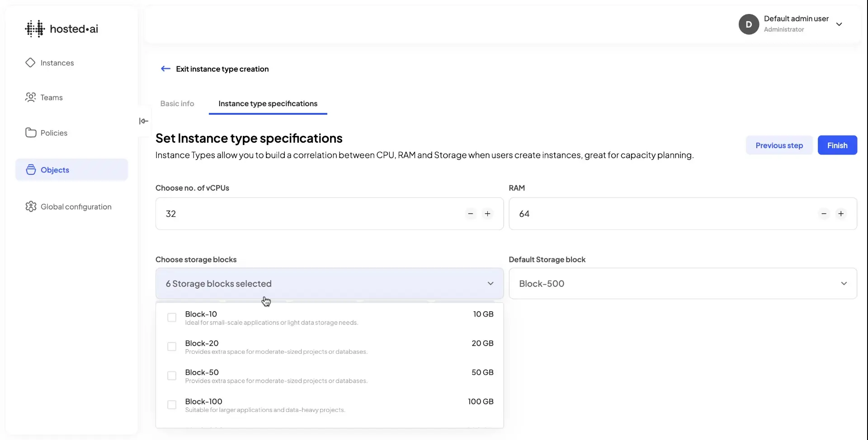Viewport: 868px width, 440px height.
Task: Open the storage blocks selection dropdown
Action: [329, 283]
